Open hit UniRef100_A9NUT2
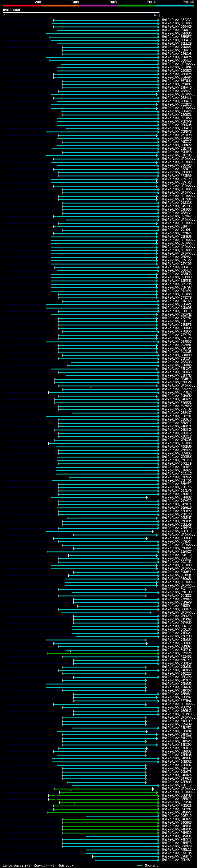The width and height of the screenshot is (197, 868). pos(177,30)
